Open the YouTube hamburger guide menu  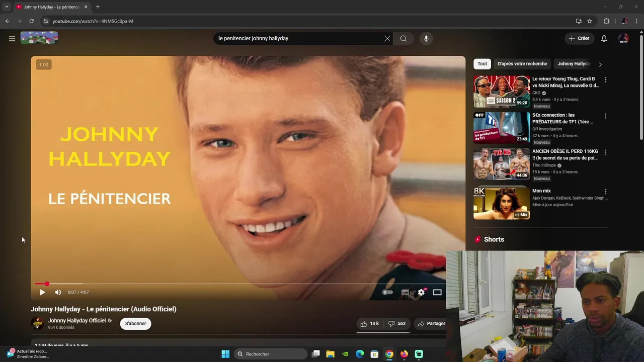(x=12, y=38)
